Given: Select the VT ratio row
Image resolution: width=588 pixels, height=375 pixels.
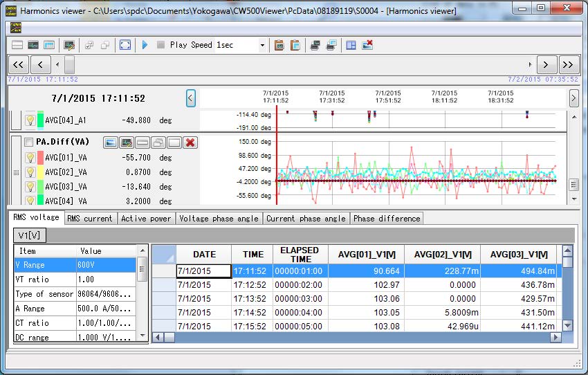Looking at the screenshot, I should coord(75,280).
